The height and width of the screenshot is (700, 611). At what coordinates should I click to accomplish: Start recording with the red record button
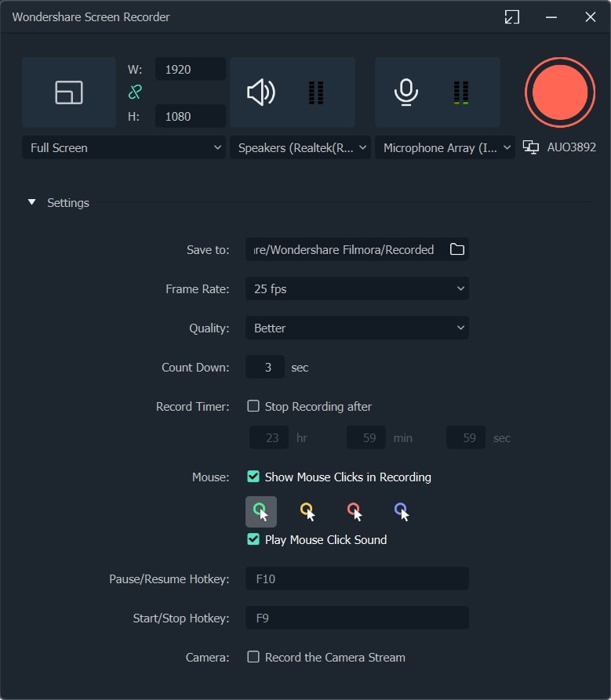(x=560, y=92)
